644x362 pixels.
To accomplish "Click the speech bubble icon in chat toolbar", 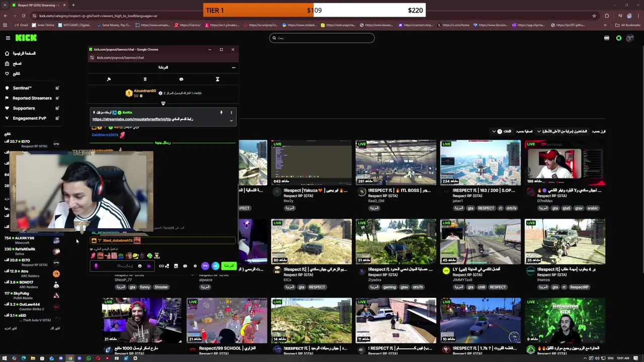I will 181,79.
